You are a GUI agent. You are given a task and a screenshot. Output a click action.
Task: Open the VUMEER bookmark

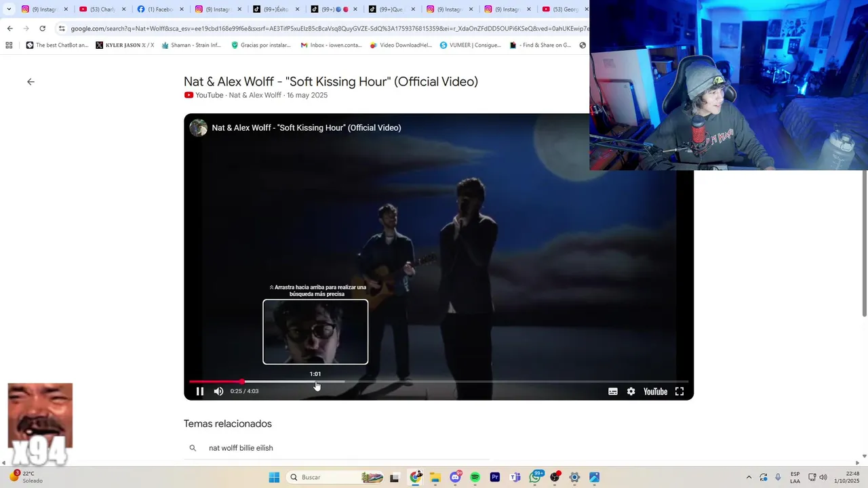470,45
